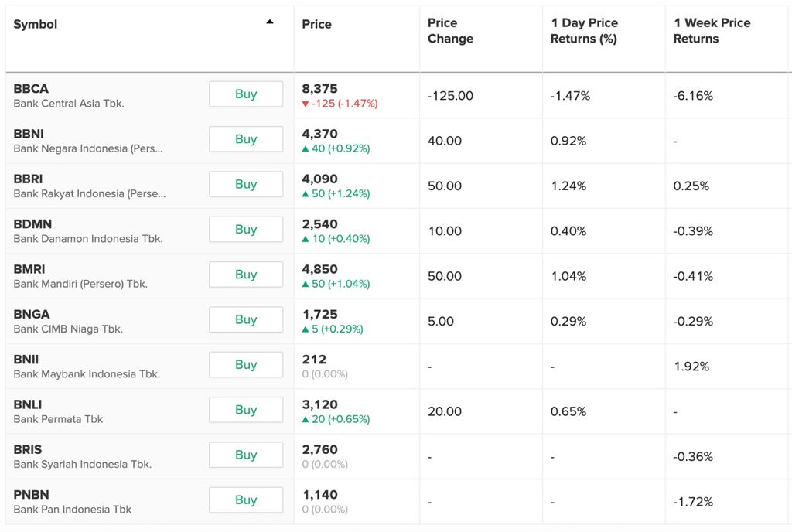Image resolution: width=792 pixels, height=532 pixels.
Task: Buy BMRI Bank Mandiri stock
Action: [x=246, y=274]
